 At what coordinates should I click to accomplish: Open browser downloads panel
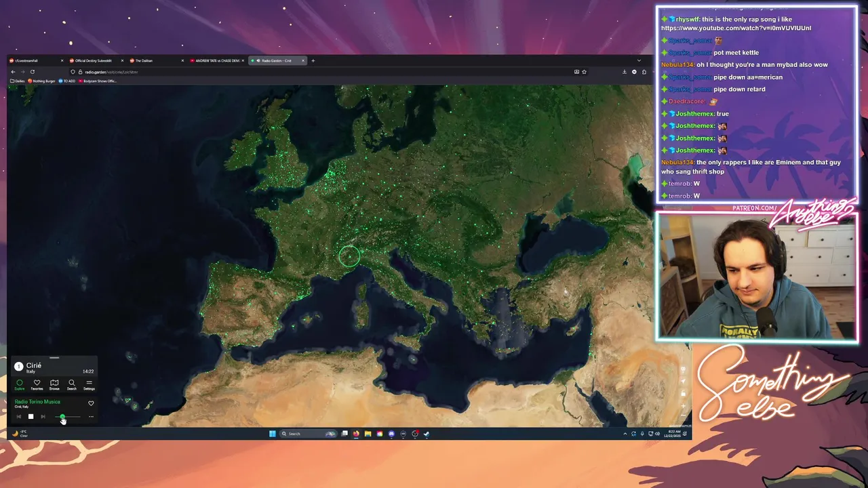[x=625, y=72]
